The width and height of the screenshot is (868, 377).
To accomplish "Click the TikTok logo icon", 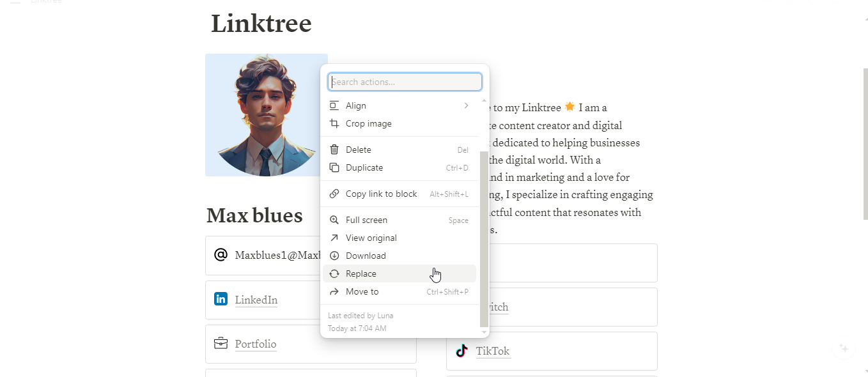I will [461, 350].
